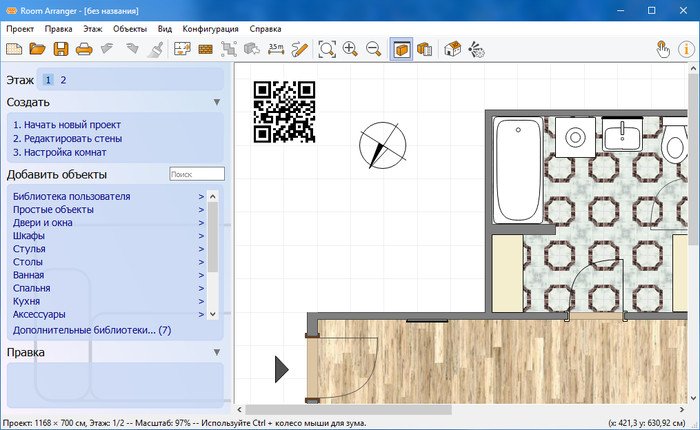The height and width of the screenshot is (430, 700).
Task: Toggle the highlighted 2D floor view button
Action: 401,48
